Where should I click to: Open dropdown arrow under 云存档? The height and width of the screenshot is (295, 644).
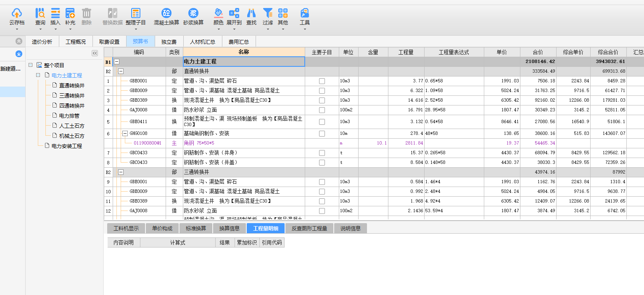click(x=17, y=29)
